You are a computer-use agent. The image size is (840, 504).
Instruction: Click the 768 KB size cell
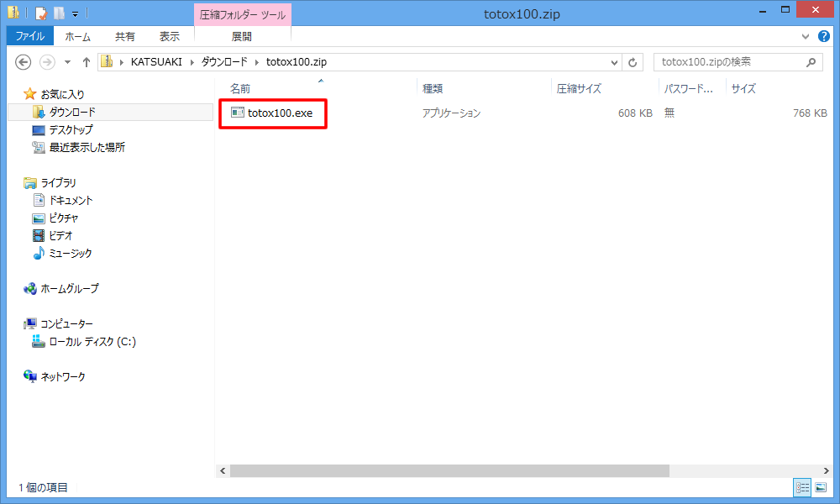(810, 113)
